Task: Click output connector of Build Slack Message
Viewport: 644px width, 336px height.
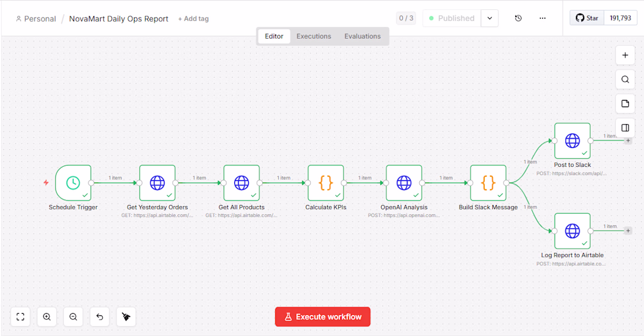Action: (506, 183)
